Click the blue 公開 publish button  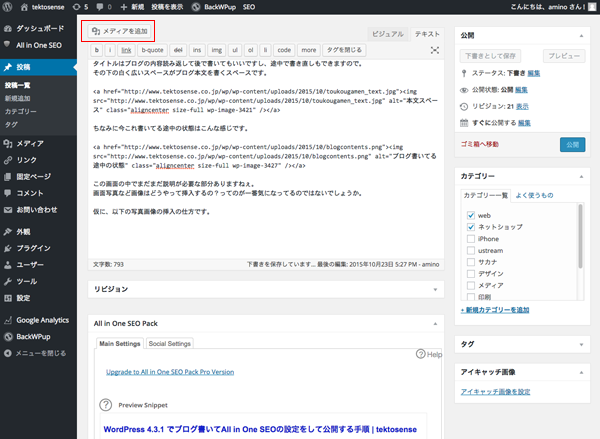coord(572,144)
